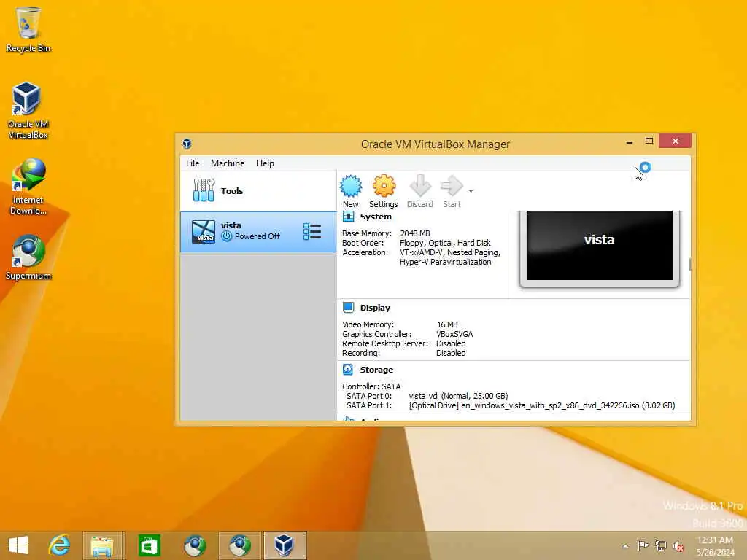Expand the Start button dropdown arrow
The width and height of the screenshot is (747, 560).
[x=471, y=191]
